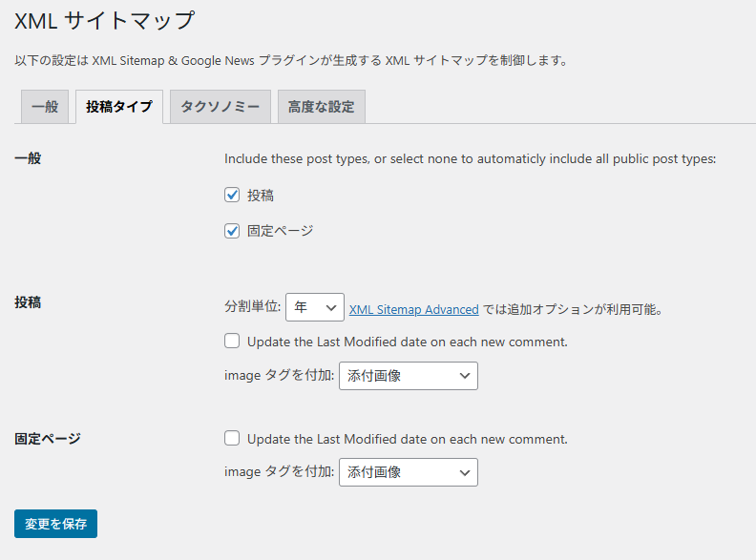Expand image tag dropdown in 固定ページ section
756x560 pixels.
[408, 472]
